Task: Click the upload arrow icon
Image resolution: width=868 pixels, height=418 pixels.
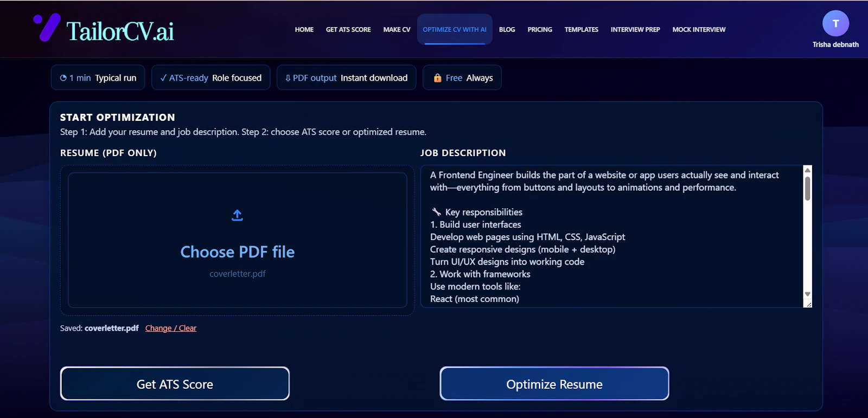Action: [237, 215]
